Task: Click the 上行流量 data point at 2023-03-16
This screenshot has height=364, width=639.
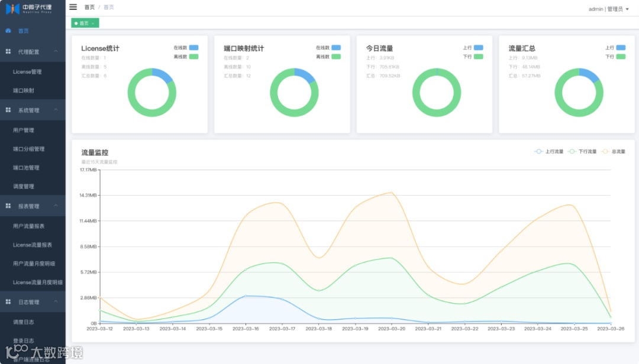Action: 246,296
